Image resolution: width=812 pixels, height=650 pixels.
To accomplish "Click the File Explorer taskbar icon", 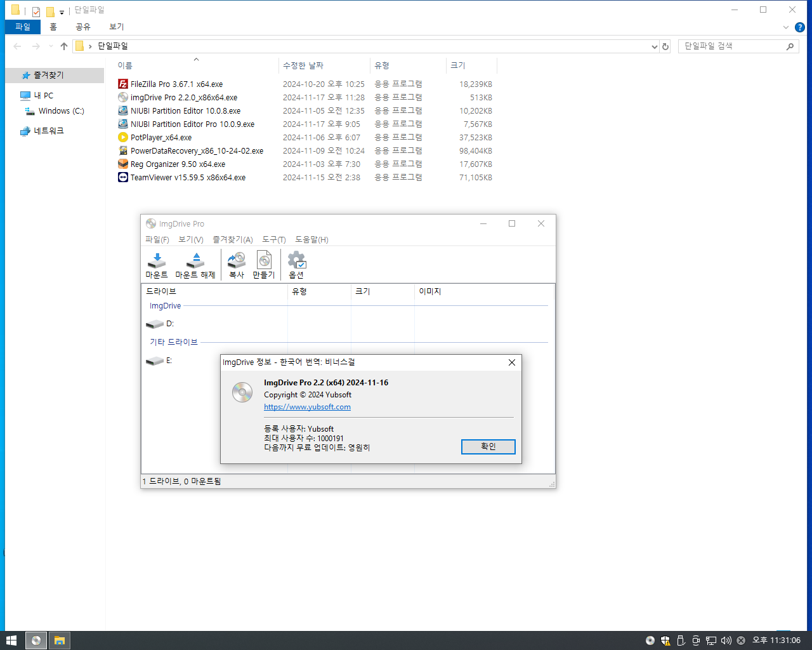I will coord(59,640).
